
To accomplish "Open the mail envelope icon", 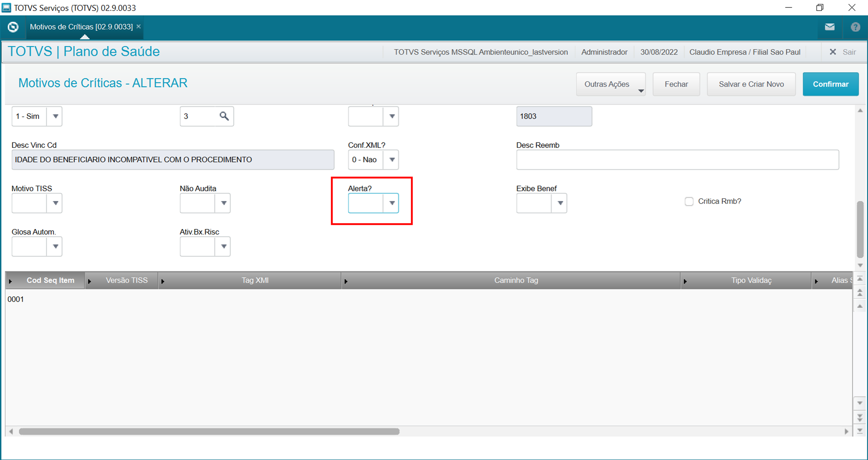I will point(829,27).
